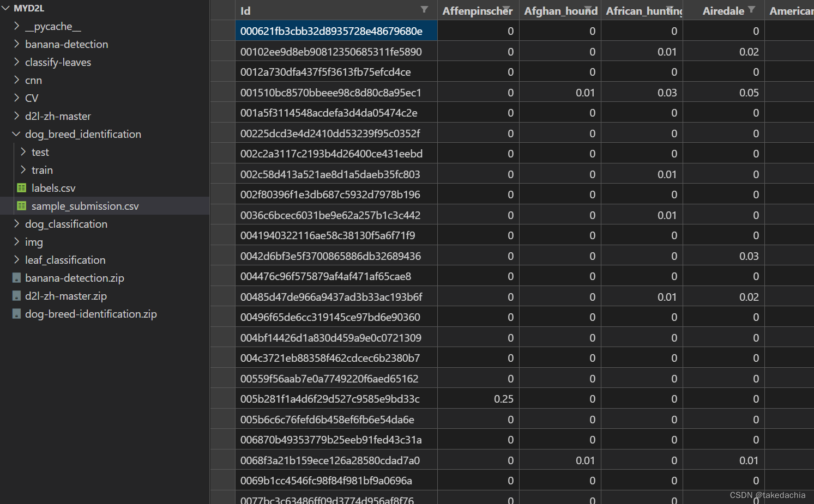This screenshot has width=814, height=504.
Task: Select cell 0069b1cc4546fc98f84f981bf9a0696a
Action: (x=336, y=481)
